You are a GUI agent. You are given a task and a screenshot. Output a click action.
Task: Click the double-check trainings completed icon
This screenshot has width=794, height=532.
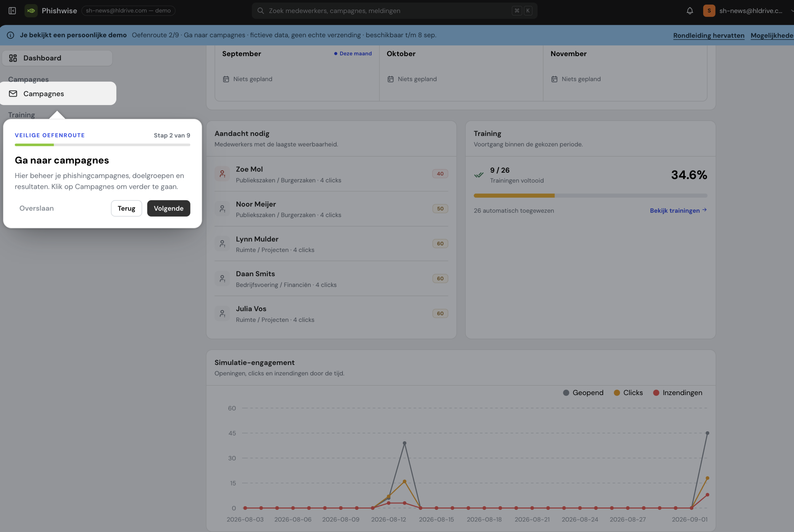coord(479,175)
